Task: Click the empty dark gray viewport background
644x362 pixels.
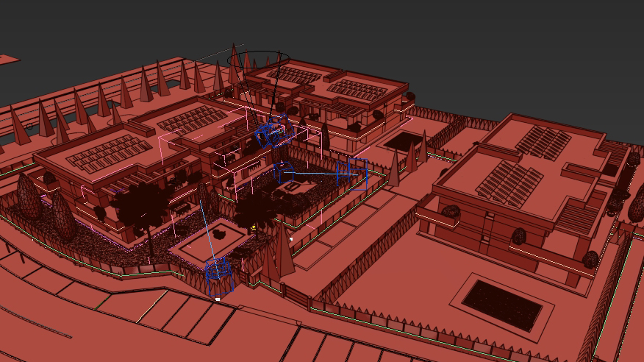Action: 478,44
